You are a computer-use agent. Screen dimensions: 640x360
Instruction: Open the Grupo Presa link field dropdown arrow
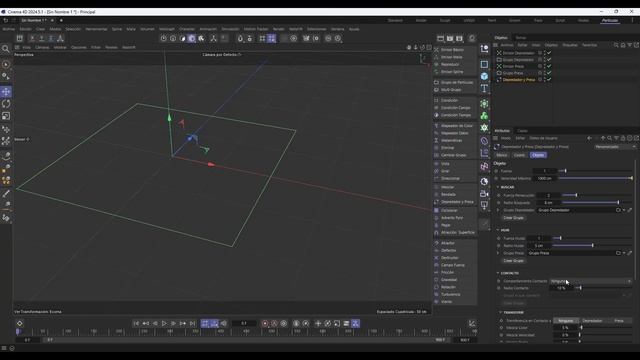pos(624,253)
